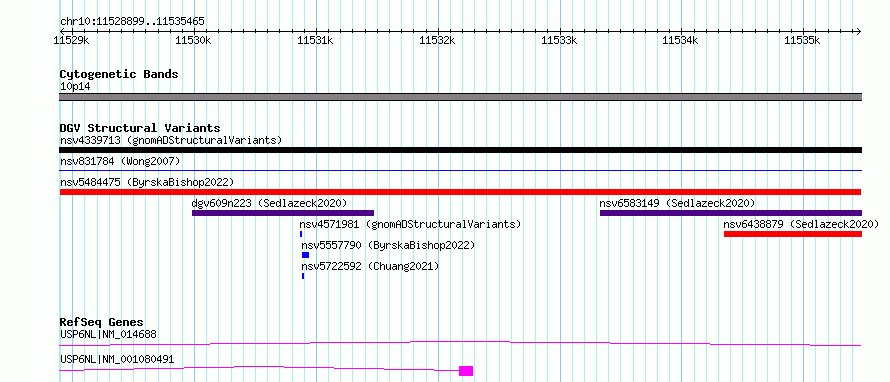Click the 11530k ruler tick label
Viewport: 890px width, 382px height.
pos(194,40)
